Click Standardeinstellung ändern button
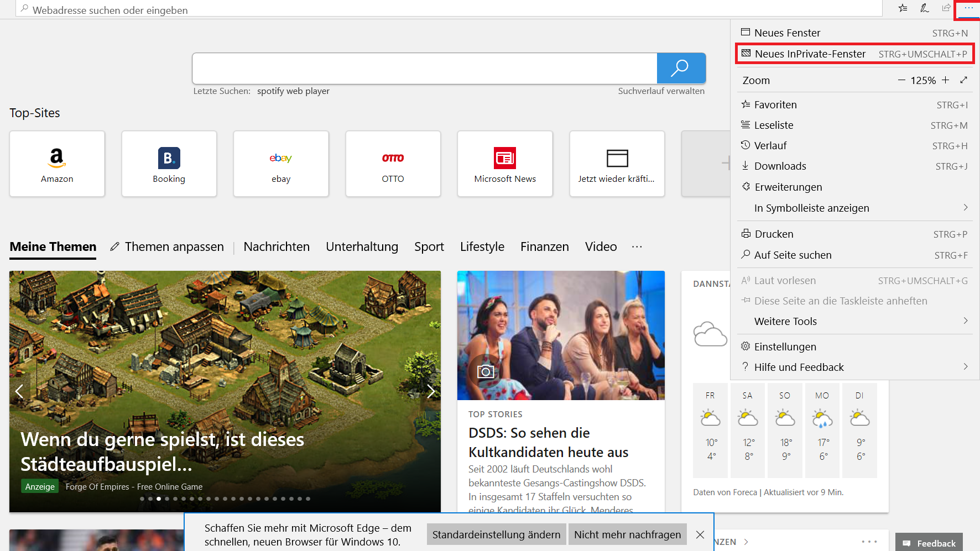The image size is (980, 551). coord(496,534)
